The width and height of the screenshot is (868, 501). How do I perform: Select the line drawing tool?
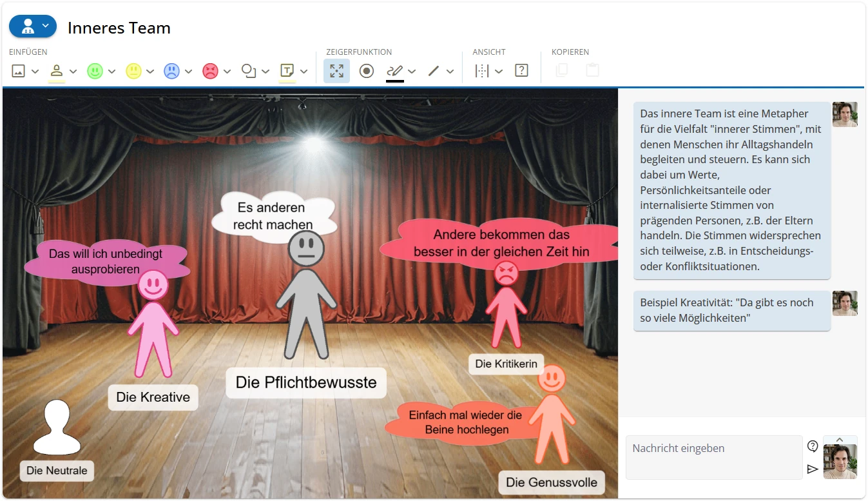click(434, 71)
